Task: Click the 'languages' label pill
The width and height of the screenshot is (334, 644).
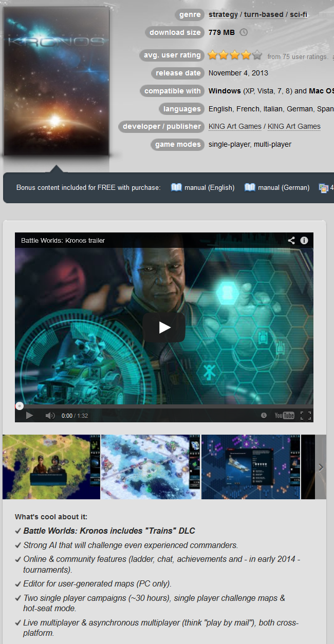Action: tap(182, 109)
